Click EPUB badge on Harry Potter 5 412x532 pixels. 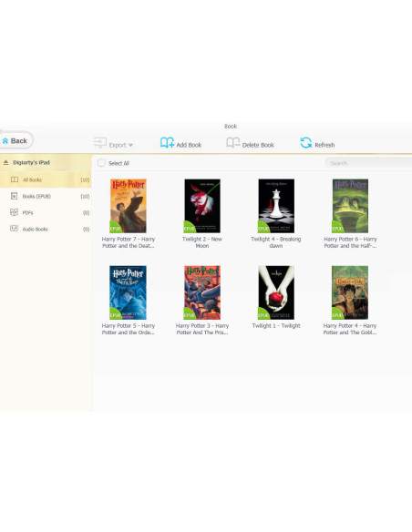click(115, 314)
